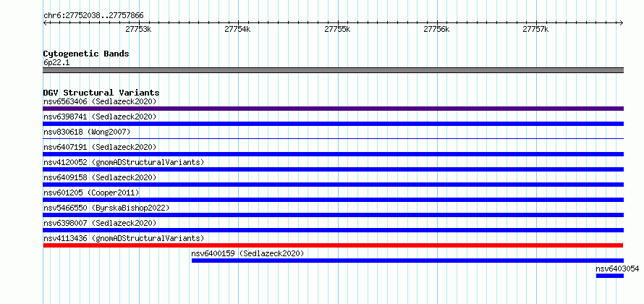The image size is (644, 304).
Task: Click the 27755k ruler mark
Action: pos(337,29)
